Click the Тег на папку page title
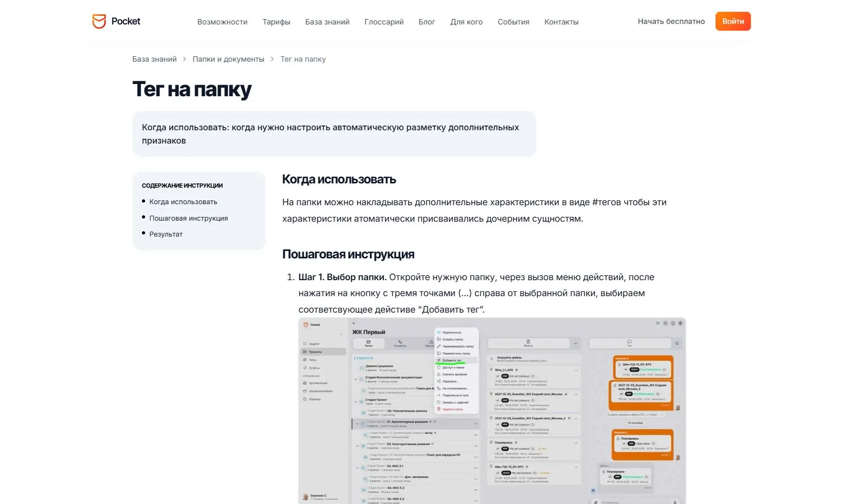859x504 pixels. tap(192, 89)
